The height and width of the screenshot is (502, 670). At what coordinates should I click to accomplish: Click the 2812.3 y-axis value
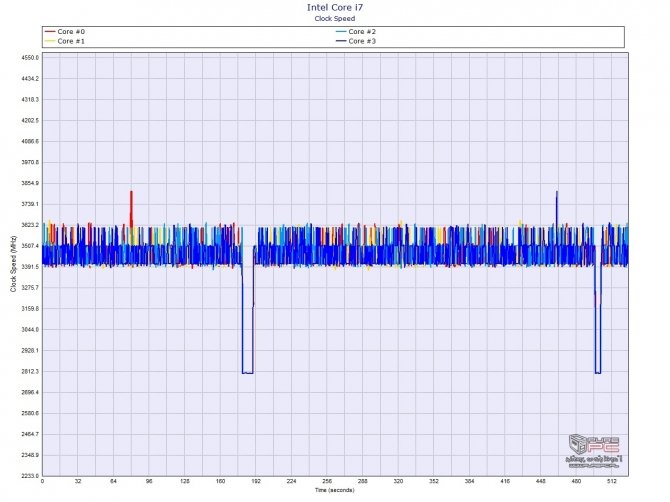tap(30, 371)
